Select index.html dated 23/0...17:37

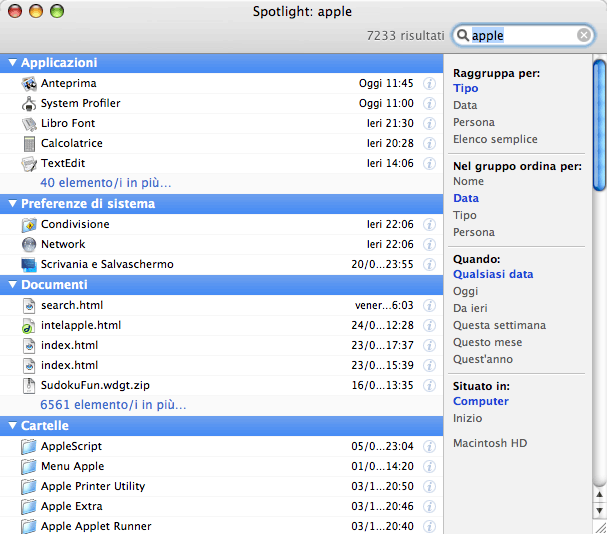click(221, 345)
